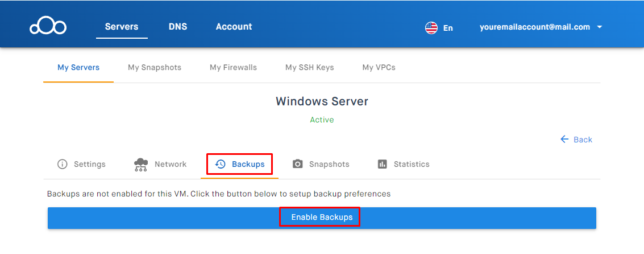Viewport: 644px width, 254px height.
Task: Click the Back arrow icon
Action: (x=564, y=139)
